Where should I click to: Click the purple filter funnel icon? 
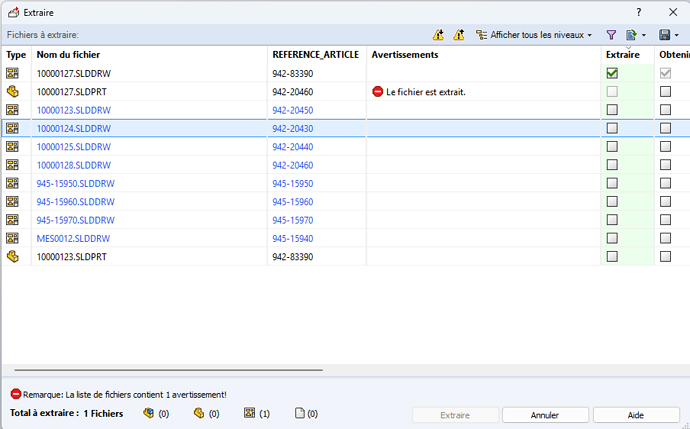pos(611,35)
